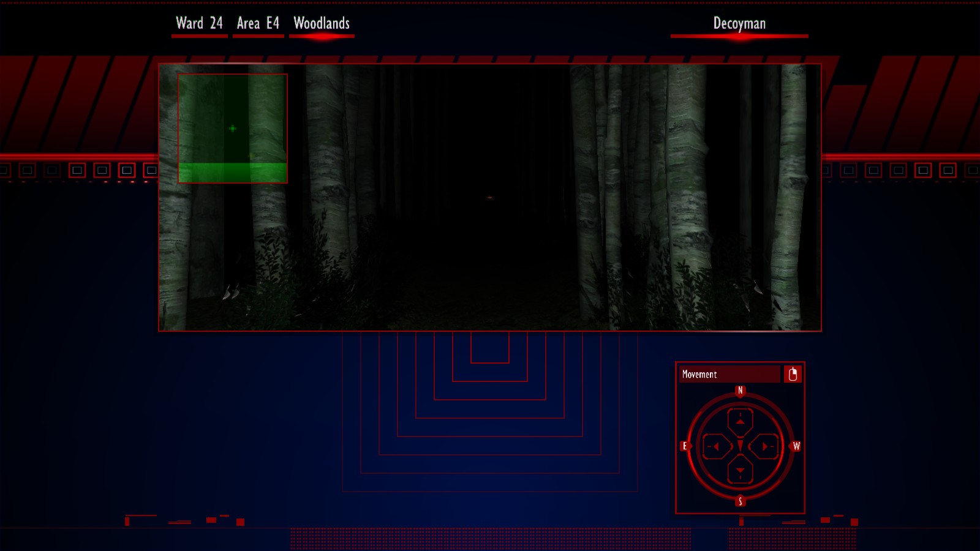Click the bright green strip on minimap
Image resolution: width=980 pixels, height=551 pixels.
pyautogui.click(x=233, y=172)
